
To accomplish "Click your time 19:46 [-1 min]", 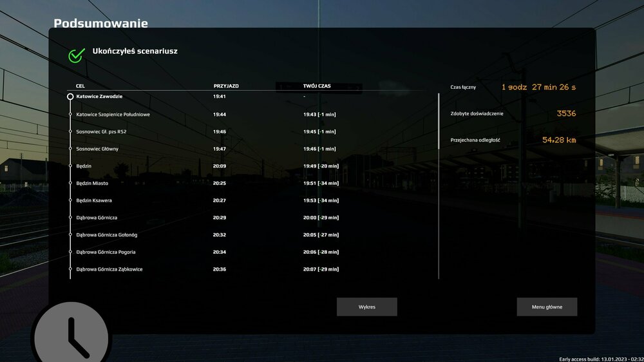I will (x=319, y=149).
